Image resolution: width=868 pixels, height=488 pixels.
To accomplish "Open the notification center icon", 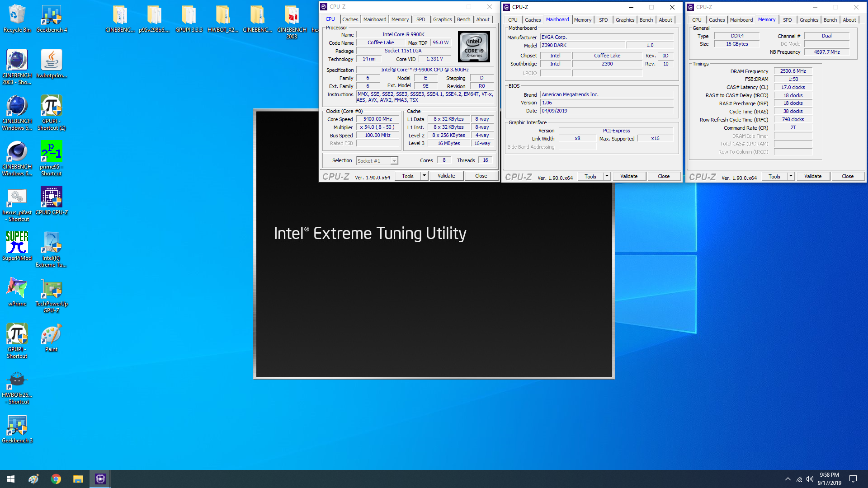I will coord(853,479).
